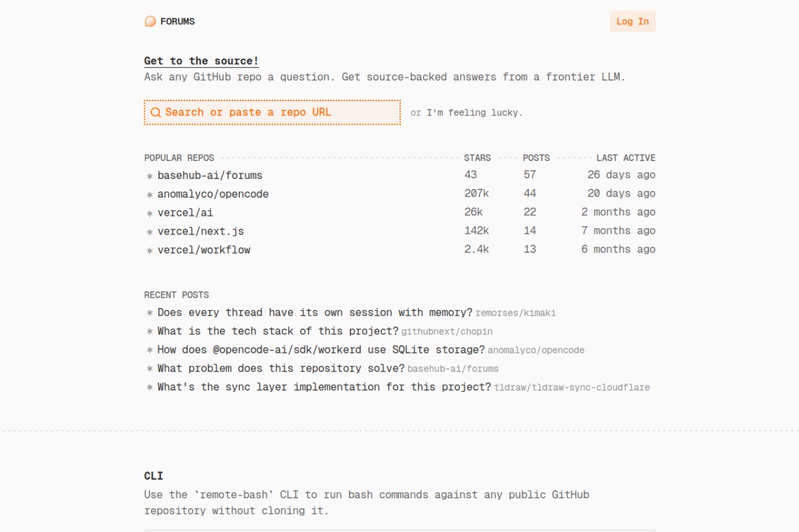
Task: Open the Log In button
Action: pyautogui.click(x=632, y=21)
